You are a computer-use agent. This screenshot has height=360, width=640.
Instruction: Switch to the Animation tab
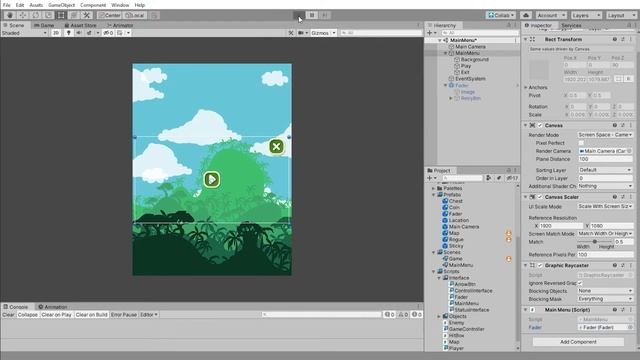click(53, 307)
